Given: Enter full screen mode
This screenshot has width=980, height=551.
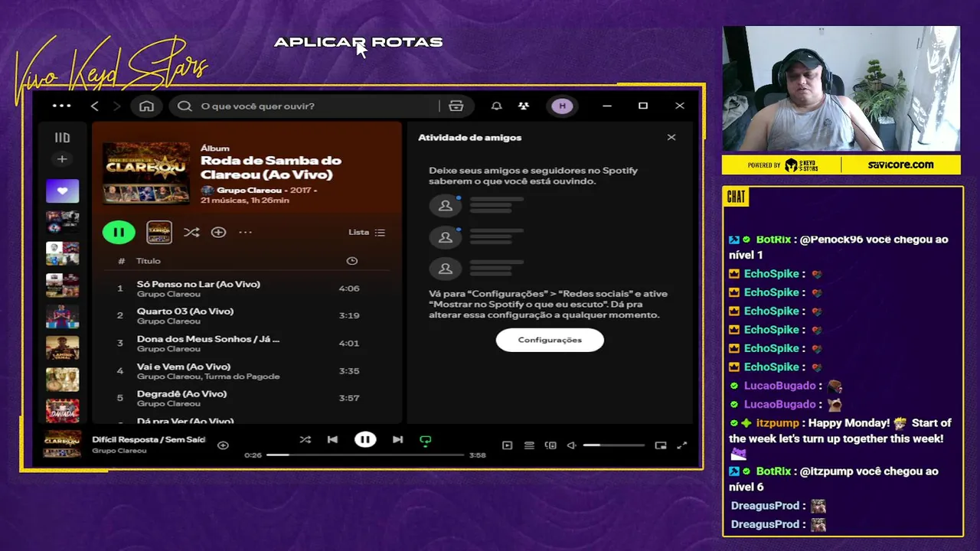Looking at the screenshot, I should tap(682, 445).
